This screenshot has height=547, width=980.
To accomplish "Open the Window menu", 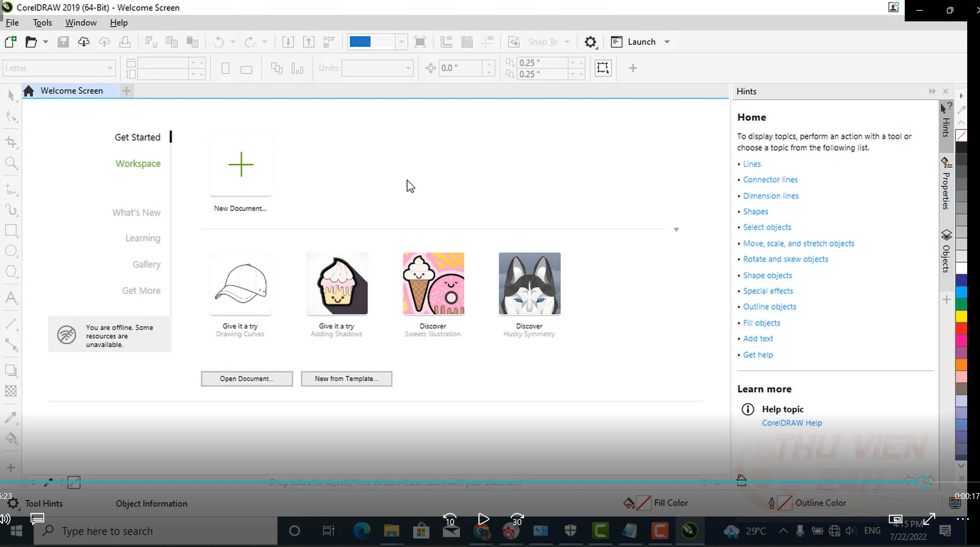I will (x=81, y=22).
